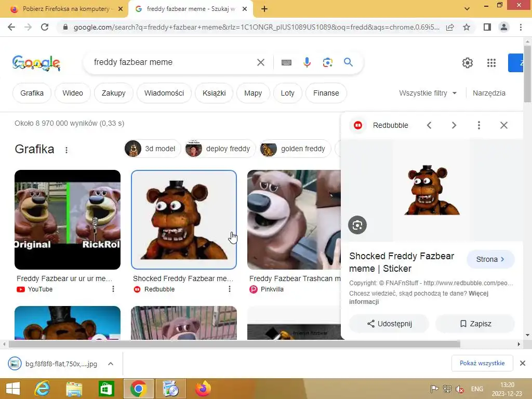
Task: Expand the tab search chevron
Action: pyautogui.click(x=467, y=9)
